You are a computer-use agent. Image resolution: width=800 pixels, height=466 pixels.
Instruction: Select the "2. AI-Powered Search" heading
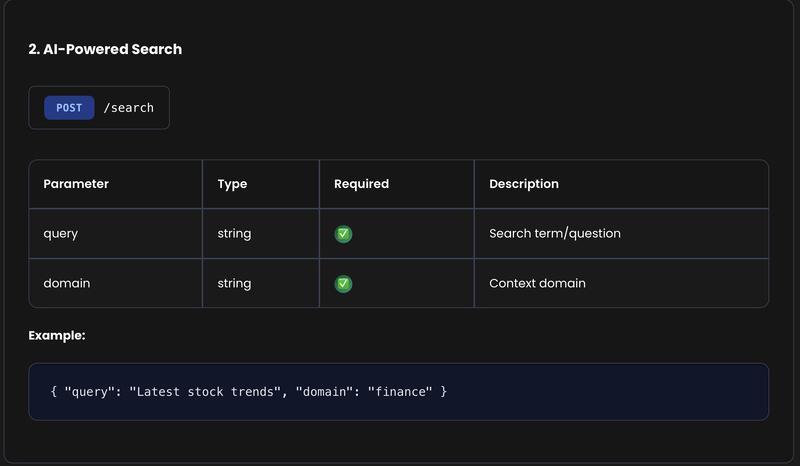coord(105,49)
